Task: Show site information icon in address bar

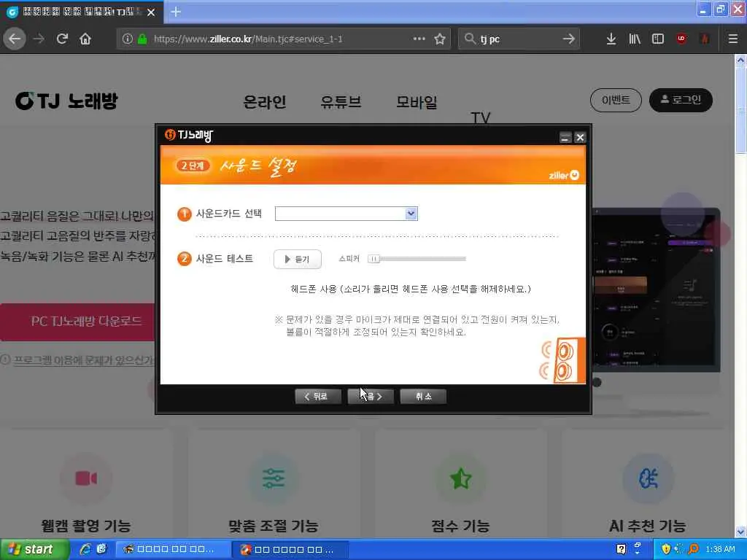Action: [127, 39]
